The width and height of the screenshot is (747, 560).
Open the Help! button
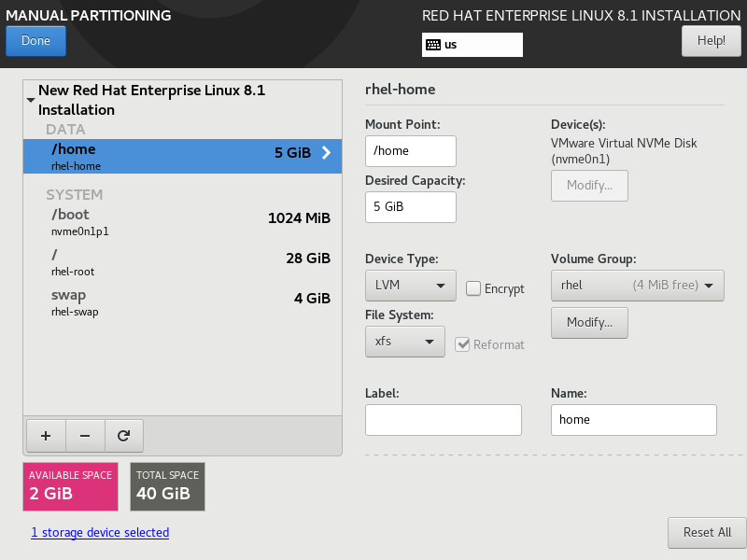(x=712, y=41)
